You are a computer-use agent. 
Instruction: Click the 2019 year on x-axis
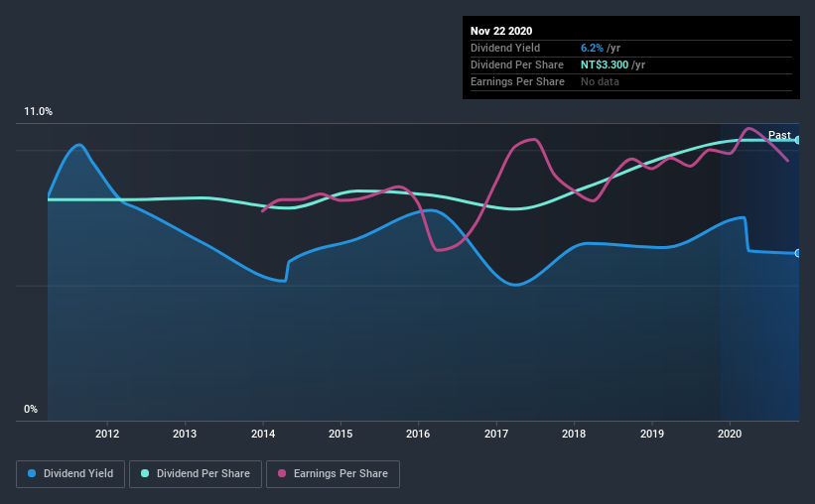click(x=652, y=434)
